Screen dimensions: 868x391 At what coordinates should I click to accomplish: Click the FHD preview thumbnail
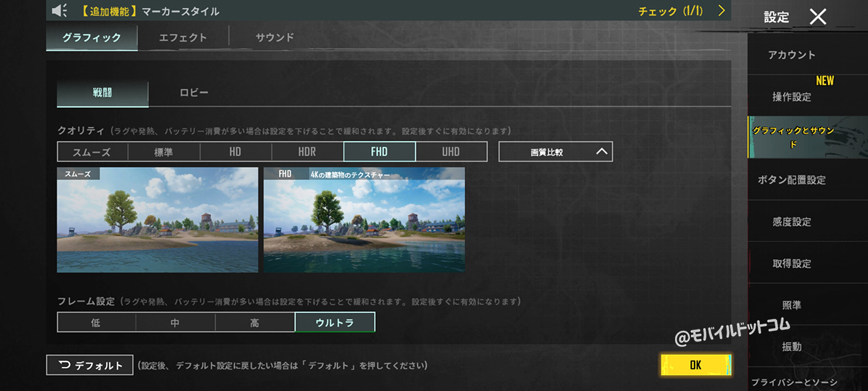point(364,221)
